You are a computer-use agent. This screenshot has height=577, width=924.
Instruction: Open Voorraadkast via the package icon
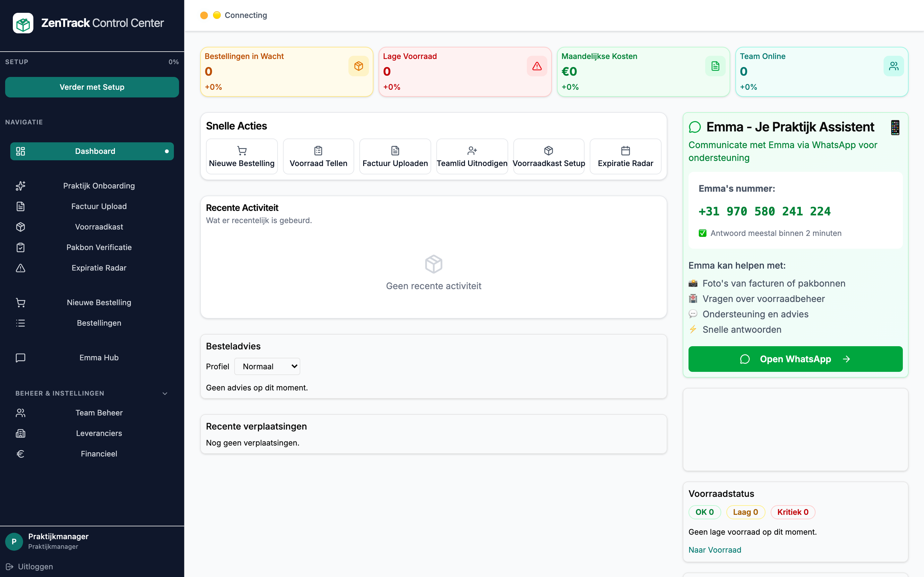pyautogui.click(x=20, y=227)
